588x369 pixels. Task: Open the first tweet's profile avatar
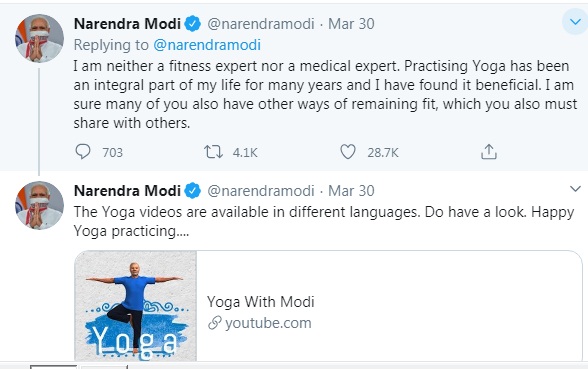39,38
